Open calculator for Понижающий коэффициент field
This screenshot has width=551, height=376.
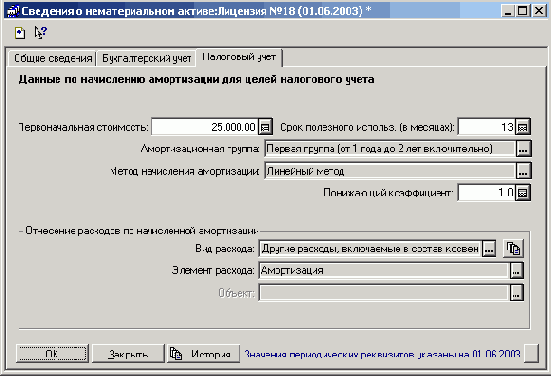tap(523, 193)
